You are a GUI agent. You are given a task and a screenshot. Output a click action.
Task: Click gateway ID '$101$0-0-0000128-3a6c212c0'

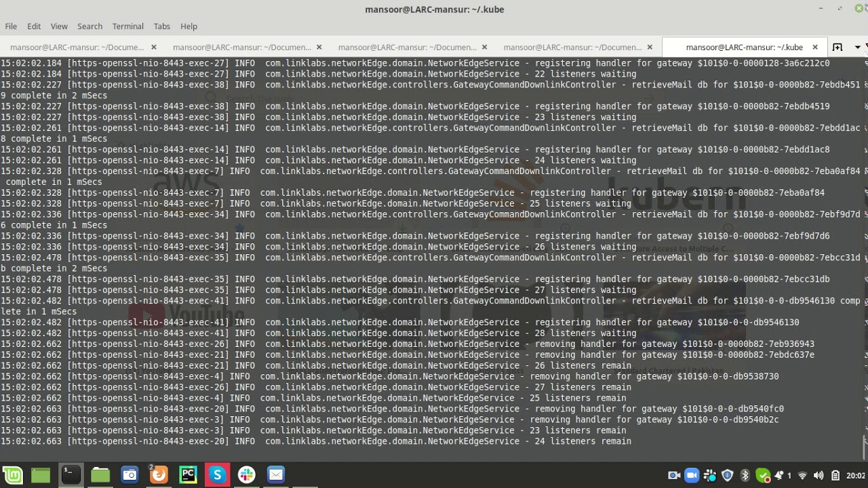point(764,63)
